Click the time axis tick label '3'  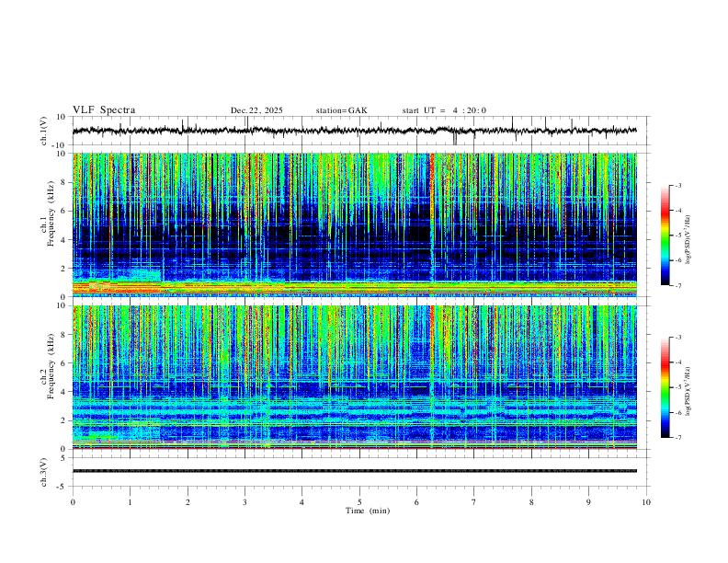coord(245,502)
